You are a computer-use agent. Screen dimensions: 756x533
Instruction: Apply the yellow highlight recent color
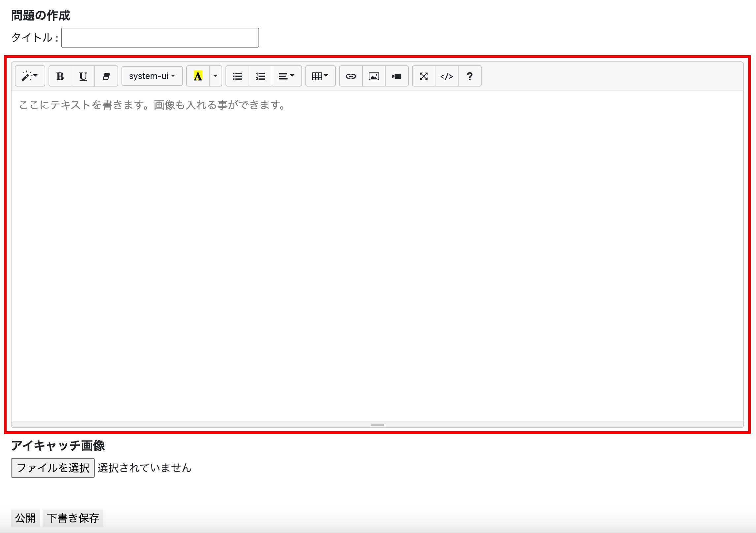[x=198, y=76]
